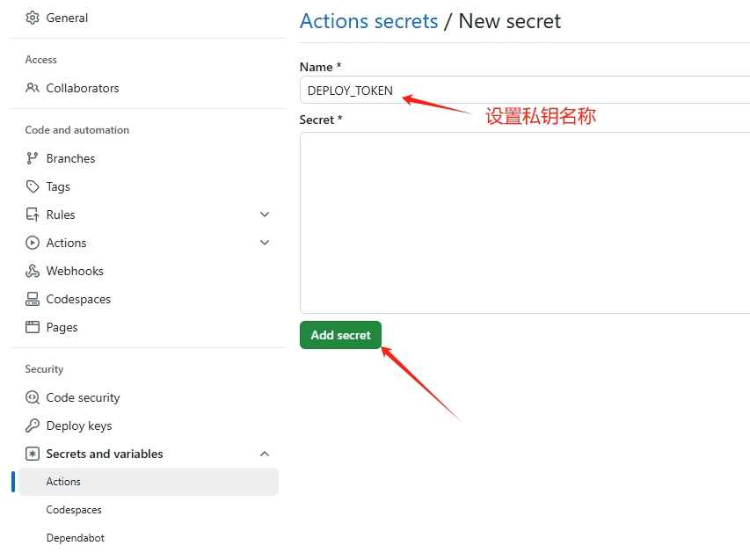The image size is (750, 560).
Task: Click the General gear icon
Action: (32, 18)
